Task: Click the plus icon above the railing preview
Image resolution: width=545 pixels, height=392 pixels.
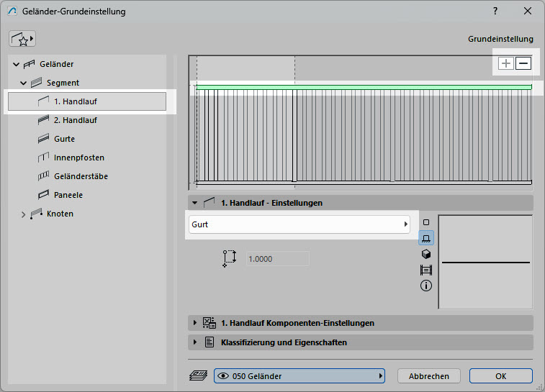Action: point(506,63)
